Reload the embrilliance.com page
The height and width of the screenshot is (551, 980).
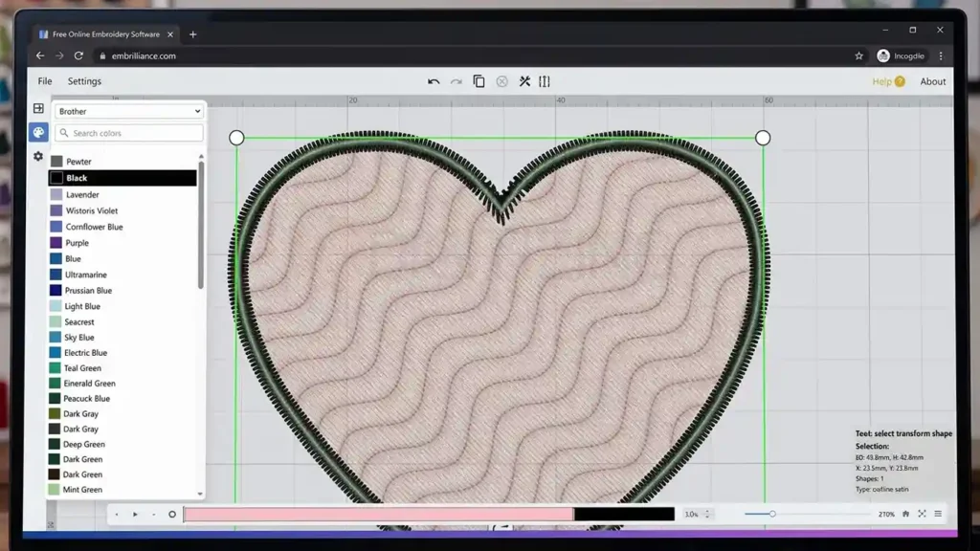78,55
